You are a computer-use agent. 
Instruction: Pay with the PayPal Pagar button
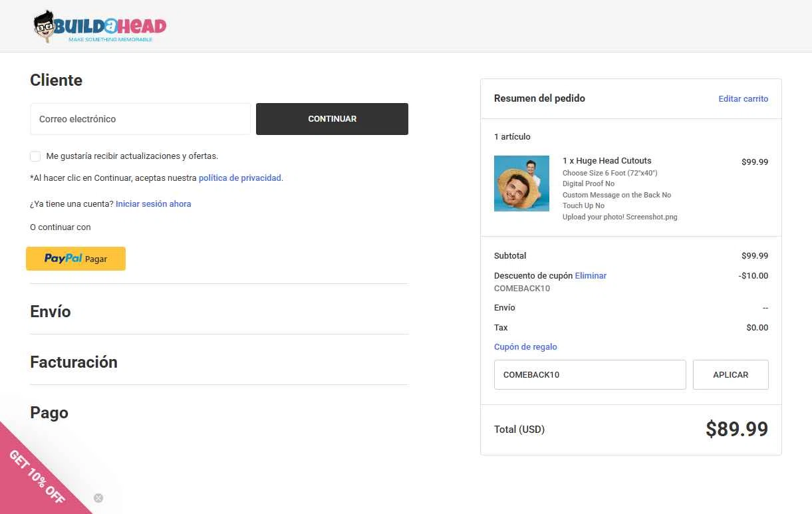[x=76, y=259]
